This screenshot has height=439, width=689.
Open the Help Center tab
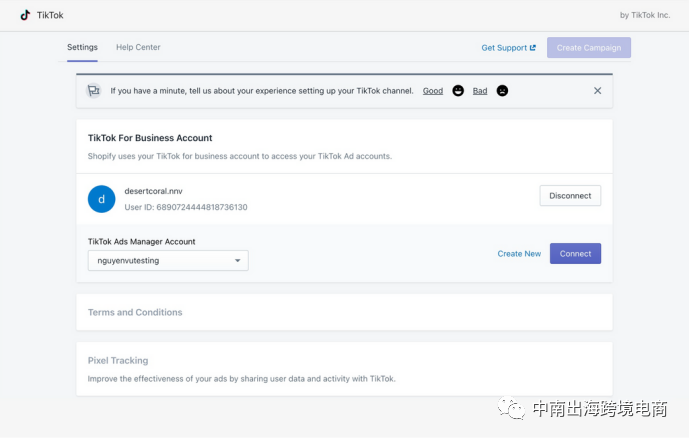pyautogui.click(x=138, y=47)
